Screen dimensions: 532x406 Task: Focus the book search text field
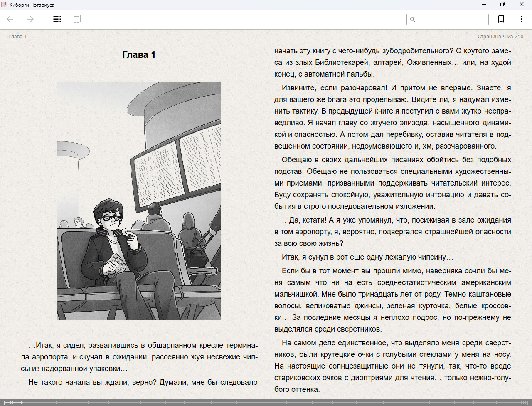coord(451,20)
